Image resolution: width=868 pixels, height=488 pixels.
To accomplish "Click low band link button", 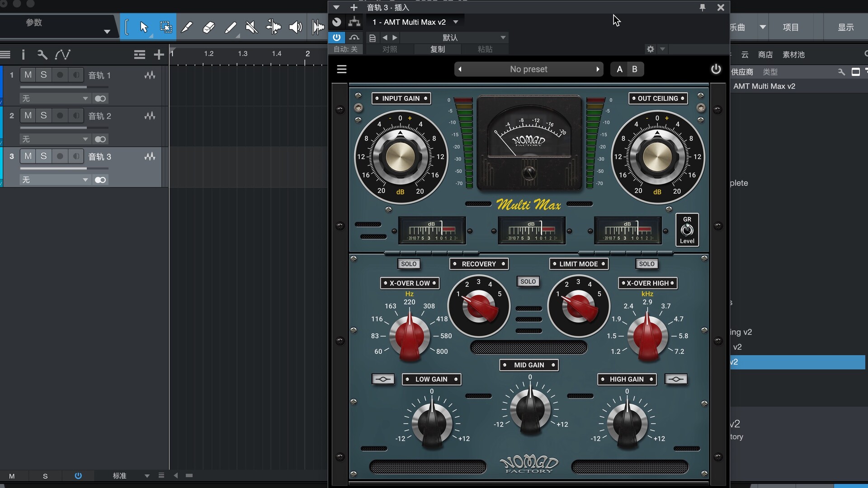I will pyautogui.click(x=383, y=379).
